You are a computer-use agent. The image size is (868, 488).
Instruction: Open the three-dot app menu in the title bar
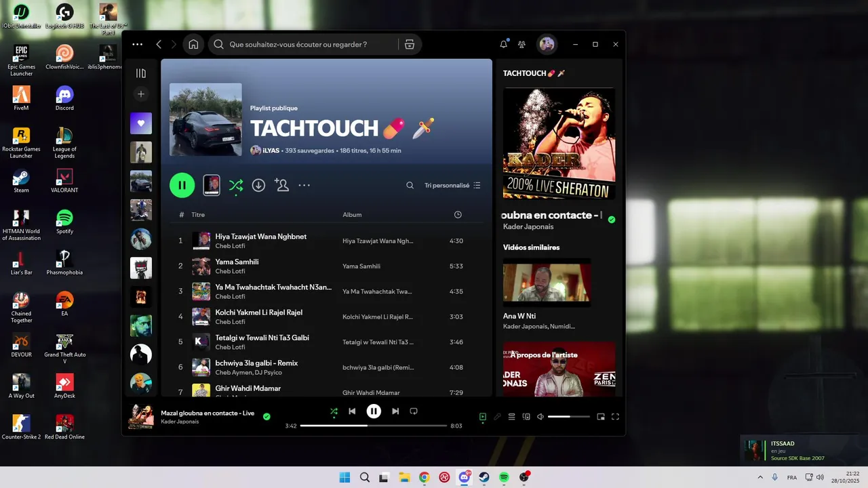[138, 44]
